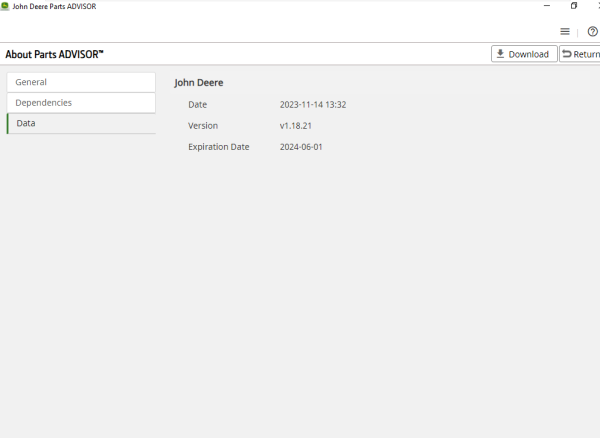Click the version value v1.18.21
600x438 pixels.
pyautogui.click(x=296, y=126)
